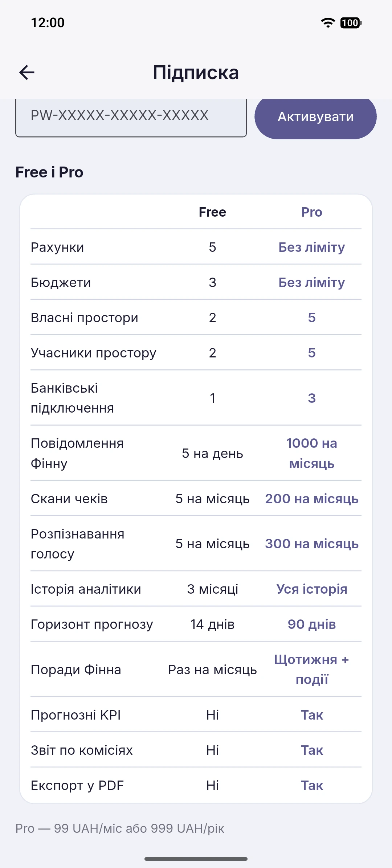Tap Без ліміту in Бюджети row
392x868 pixels.
[311, 282]
